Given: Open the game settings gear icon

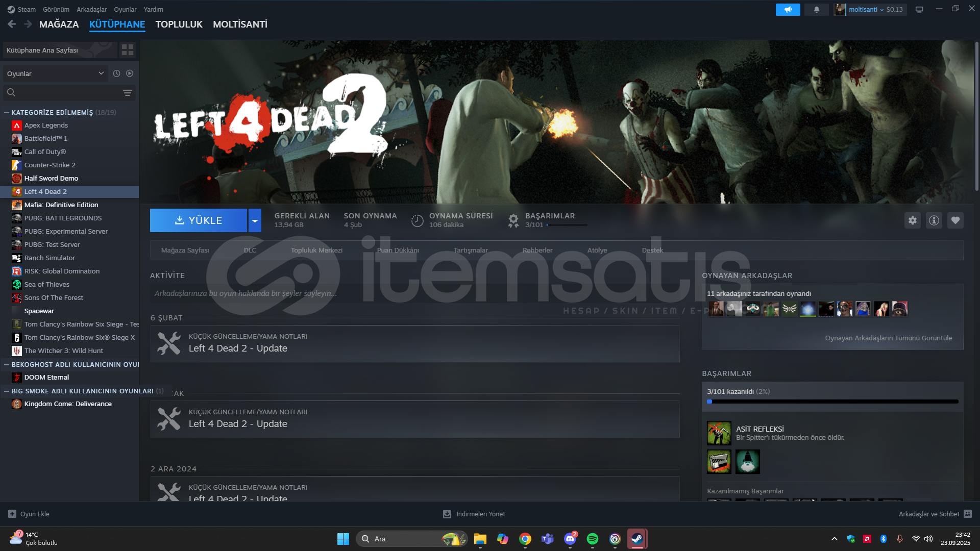Looking at the screenshot, I should coord(913,220).
